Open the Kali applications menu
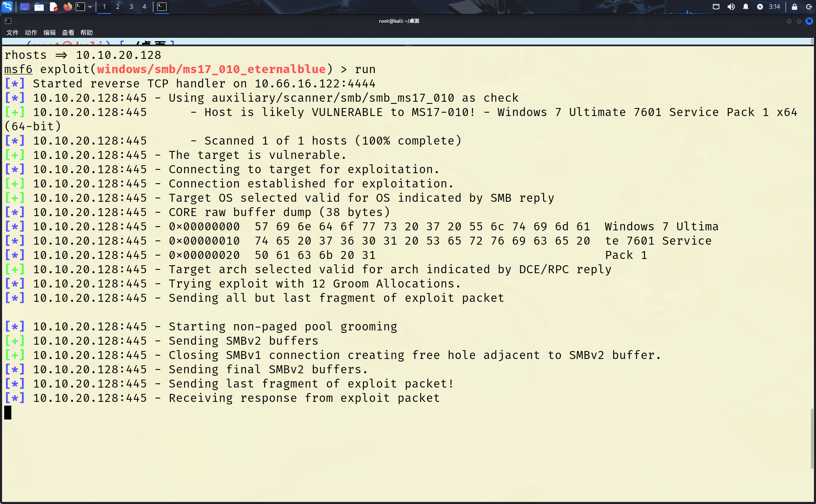816x504 pixels. [7, 6]
